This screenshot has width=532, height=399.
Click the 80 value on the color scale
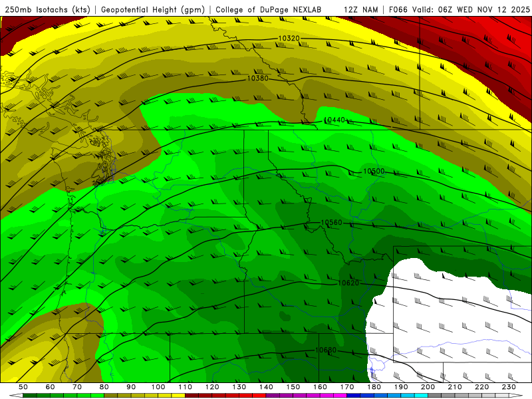[104, 387]
